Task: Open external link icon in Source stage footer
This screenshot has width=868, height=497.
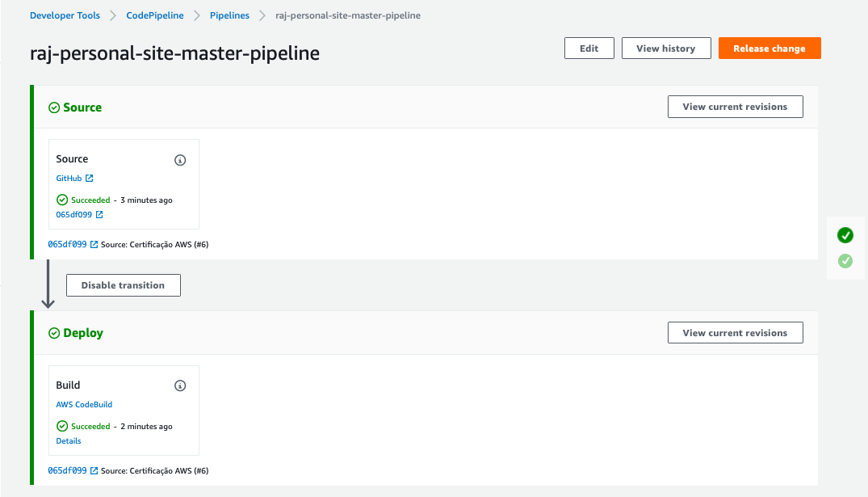Action: click(x=94, y=244)
